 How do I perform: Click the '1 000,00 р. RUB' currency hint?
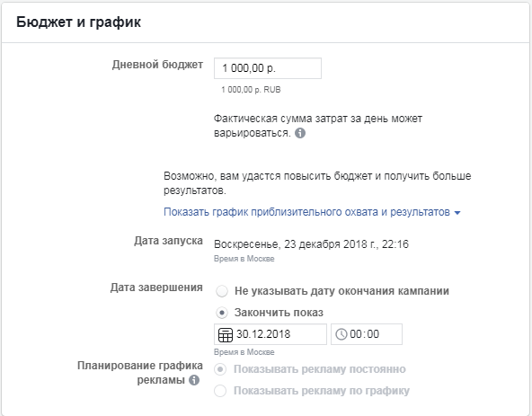pos(251,90)
